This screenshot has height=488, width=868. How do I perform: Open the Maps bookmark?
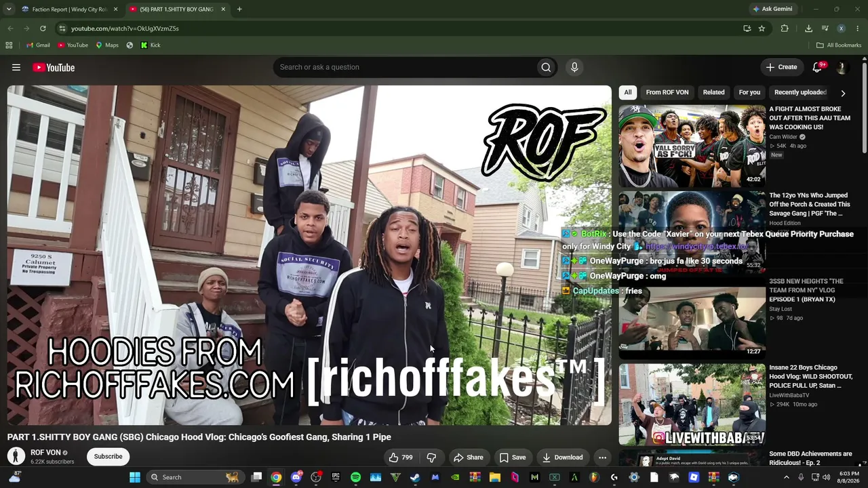click(107, 45)
